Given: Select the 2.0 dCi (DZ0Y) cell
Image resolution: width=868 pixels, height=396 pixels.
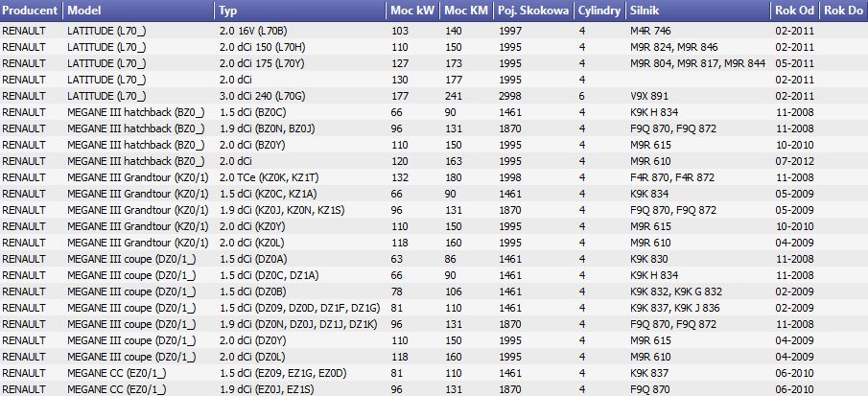Looking at the screenshot, I should 252,340.
